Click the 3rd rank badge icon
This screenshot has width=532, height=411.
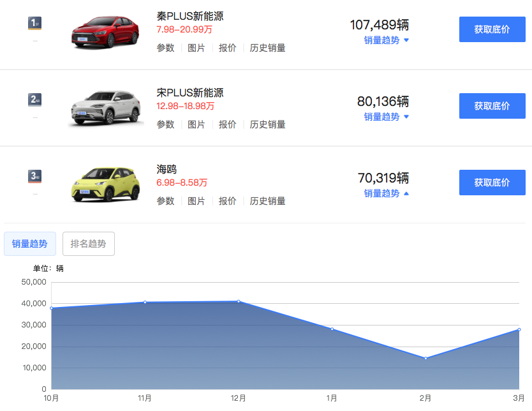tap(34, 177)
